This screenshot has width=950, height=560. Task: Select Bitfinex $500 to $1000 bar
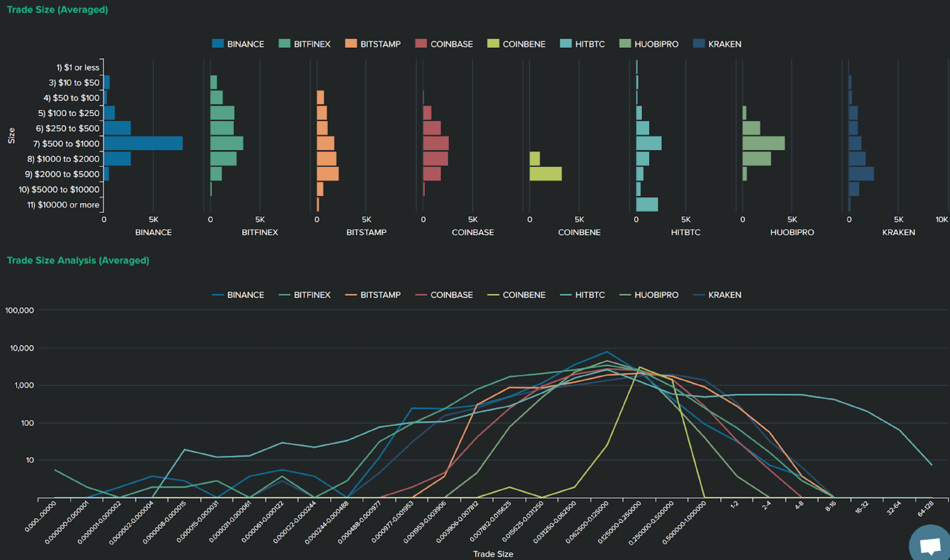(227, 143)
